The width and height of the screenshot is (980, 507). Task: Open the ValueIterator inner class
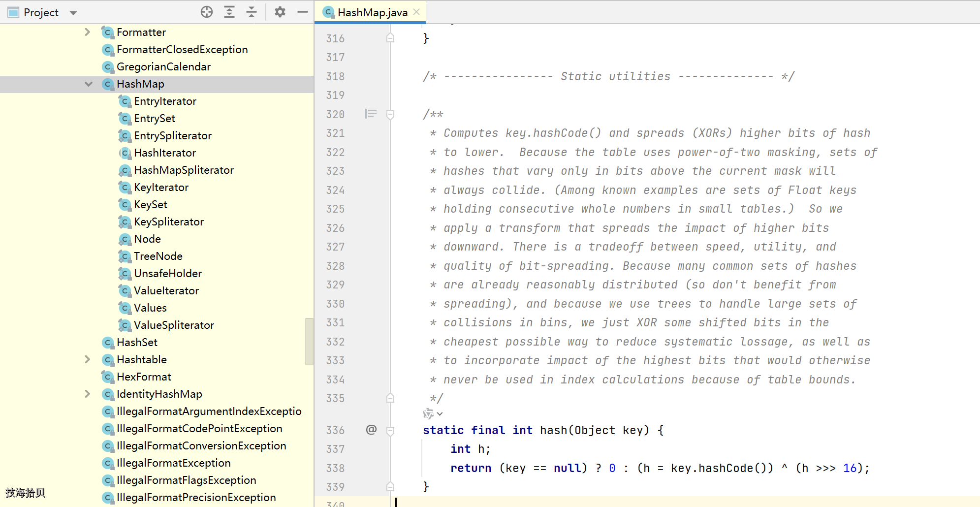(166, 290)
